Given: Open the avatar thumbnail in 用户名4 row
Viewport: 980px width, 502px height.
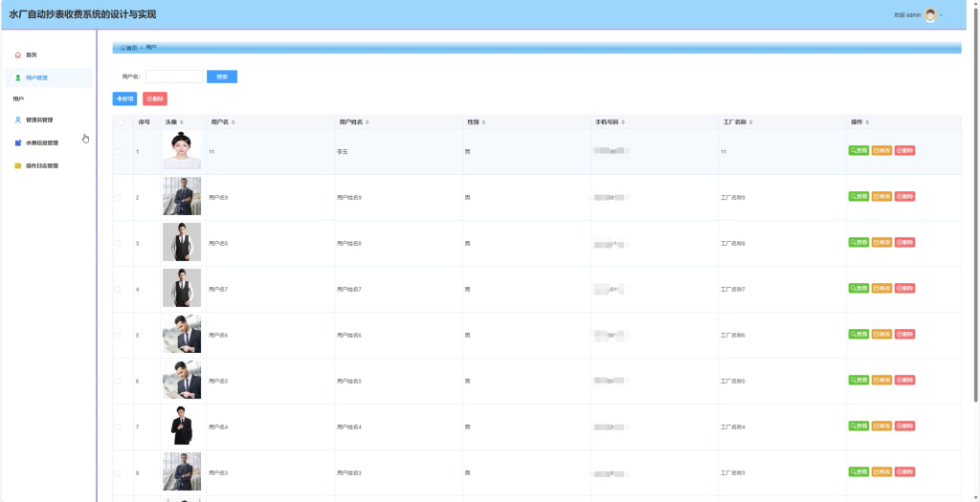Looking at the screenshot, I should (x=182, y=426).
